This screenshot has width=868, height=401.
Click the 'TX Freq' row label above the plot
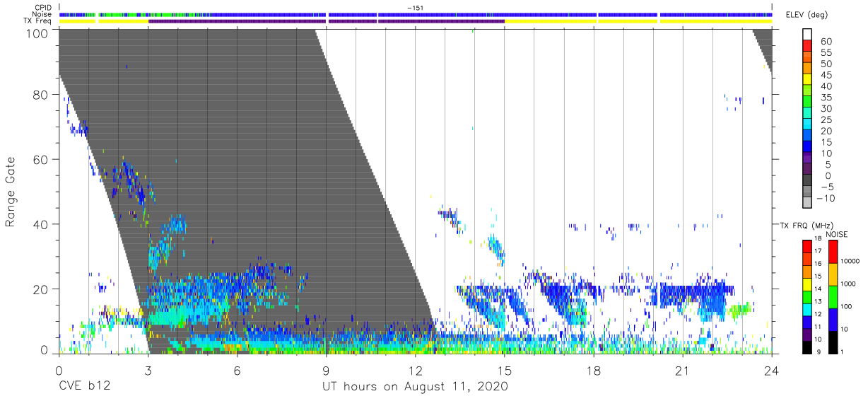coord(39,21)
